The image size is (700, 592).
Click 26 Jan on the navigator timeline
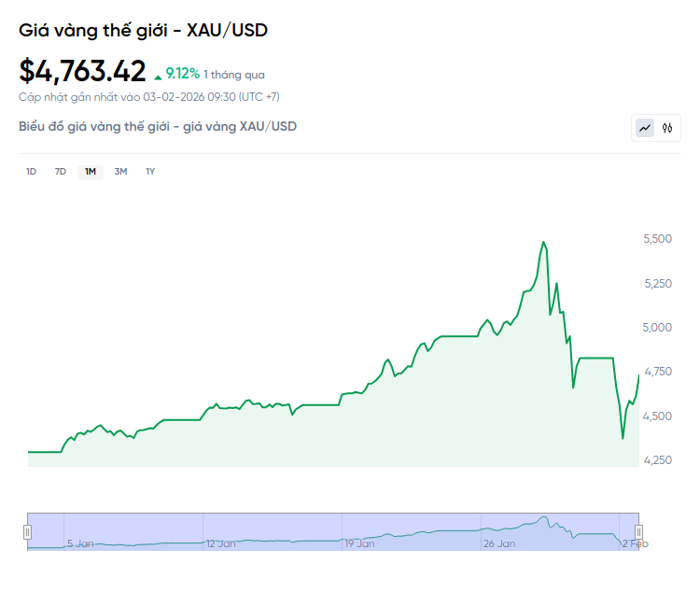click(499, 543)
